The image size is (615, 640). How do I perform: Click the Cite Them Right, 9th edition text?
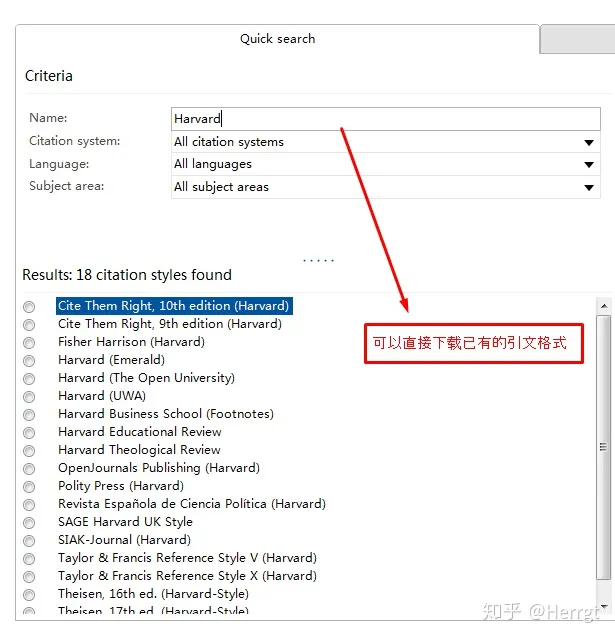[x=170, y=324]
